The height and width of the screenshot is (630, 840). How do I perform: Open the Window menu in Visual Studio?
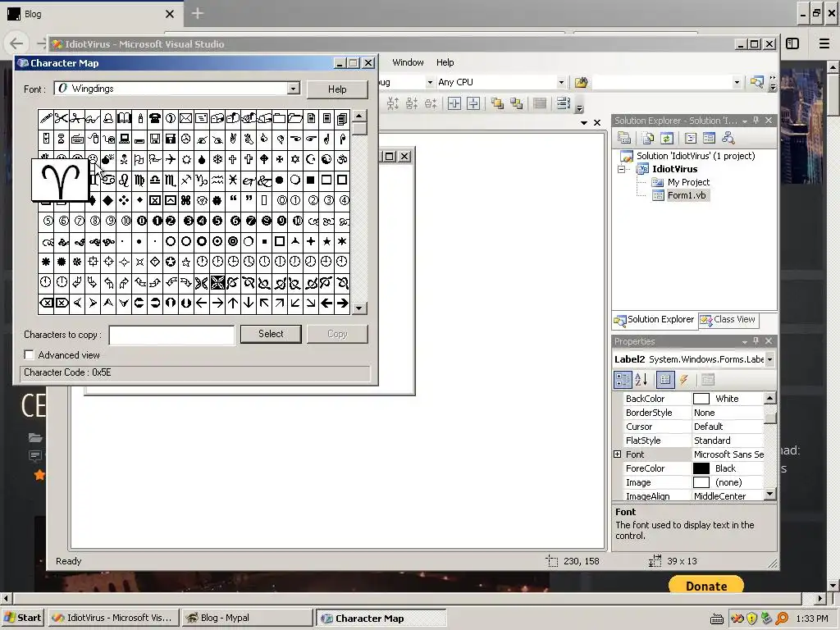[x=408, y=62]
